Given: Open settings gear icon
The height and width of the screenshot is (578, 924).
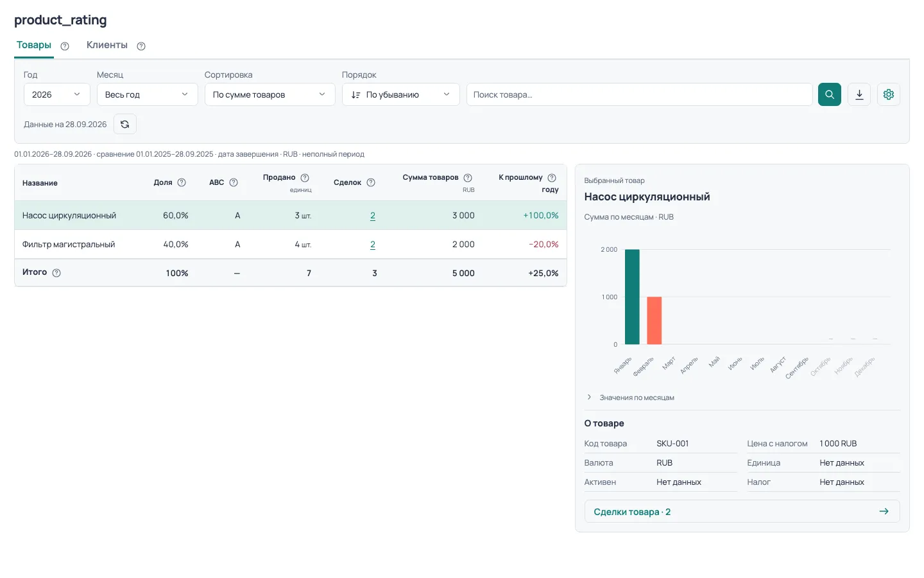Looking at the screenshot, I should pos(889,94).
